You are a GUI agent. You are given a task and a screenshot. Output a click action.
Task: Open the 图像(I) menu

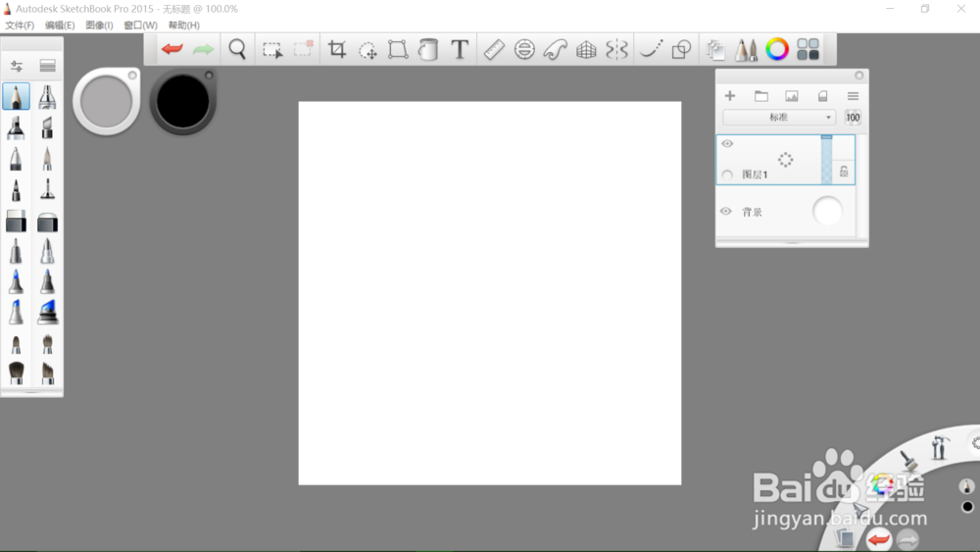(99, 25)
